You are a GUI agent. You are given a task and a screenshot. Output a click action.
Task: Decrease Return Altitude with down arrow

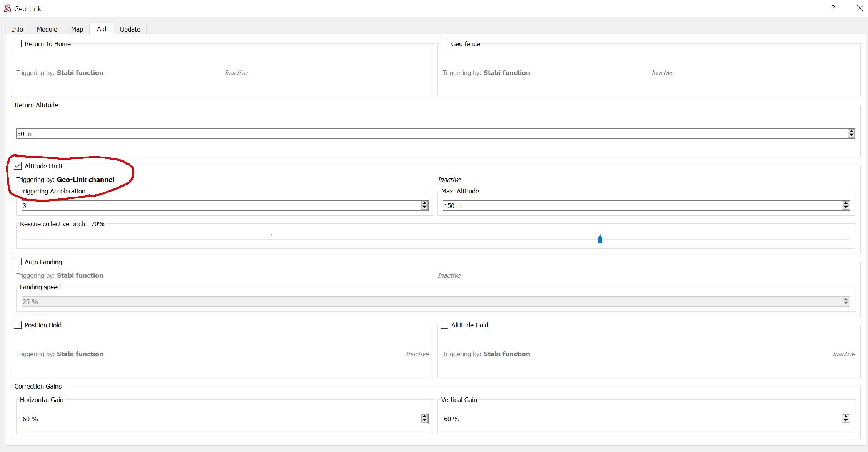coord(851,136)
